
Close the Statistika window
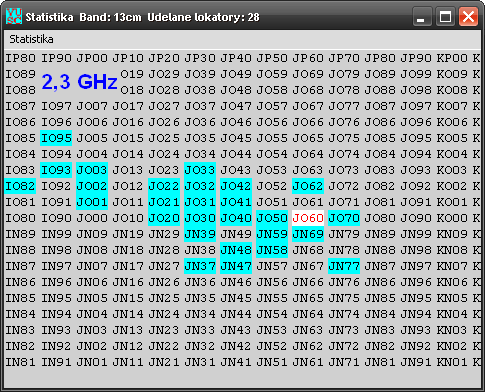pyautogui.click(x=468, y=17)
